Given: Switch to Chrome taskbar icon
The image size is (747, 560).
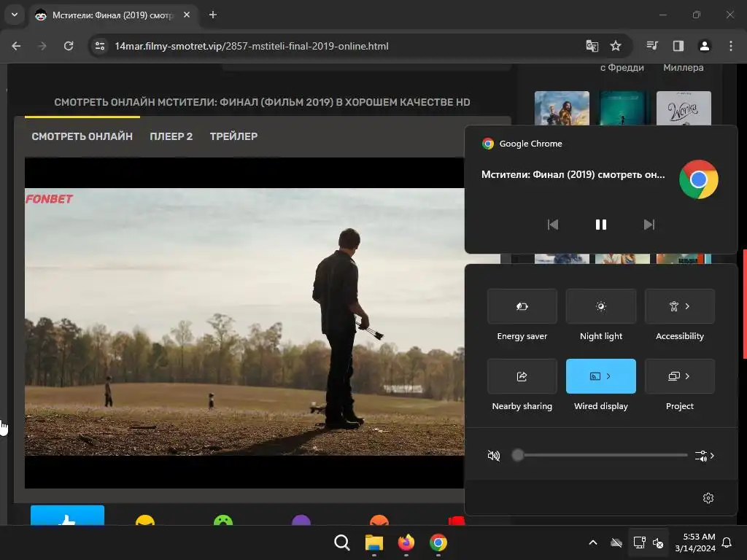Looking at the screenshot, I should 438,542.
